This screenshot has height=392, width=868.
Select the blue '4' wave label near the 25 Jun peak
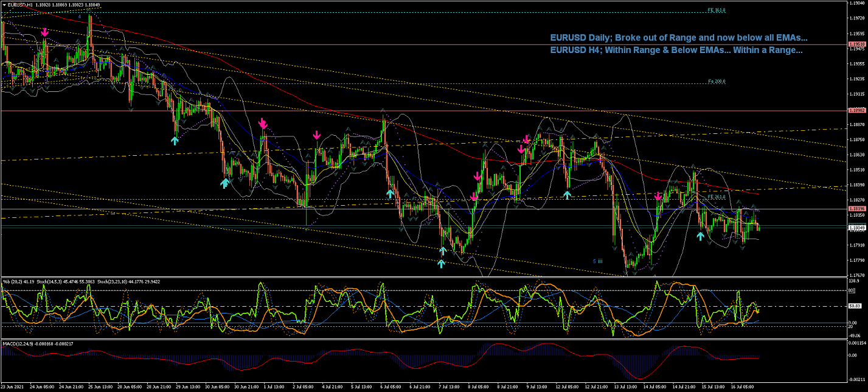(x=79, y=16)
